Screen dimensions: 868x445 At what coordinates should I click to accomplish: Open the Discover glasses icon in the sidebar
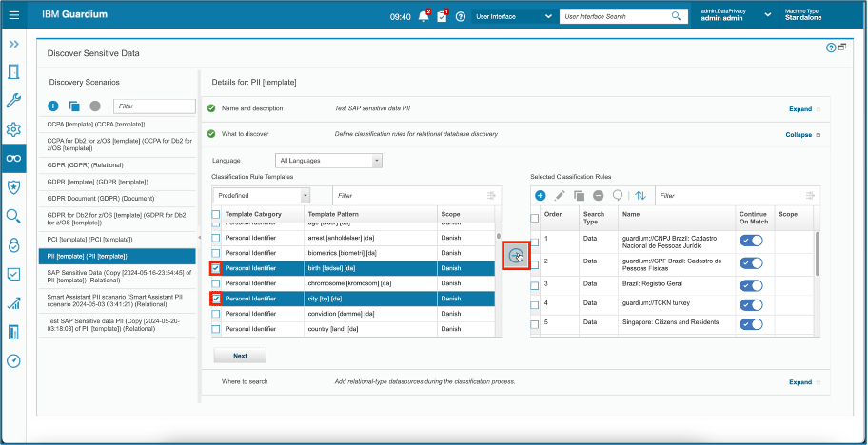click(14, 158)
